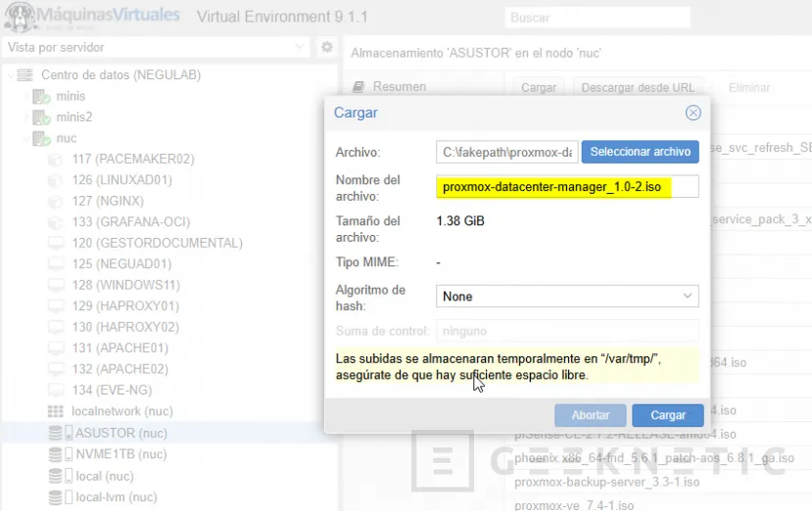
Task: Click the container icon for 133 (GRAFANA-OCI)
Action: [56, 222]
